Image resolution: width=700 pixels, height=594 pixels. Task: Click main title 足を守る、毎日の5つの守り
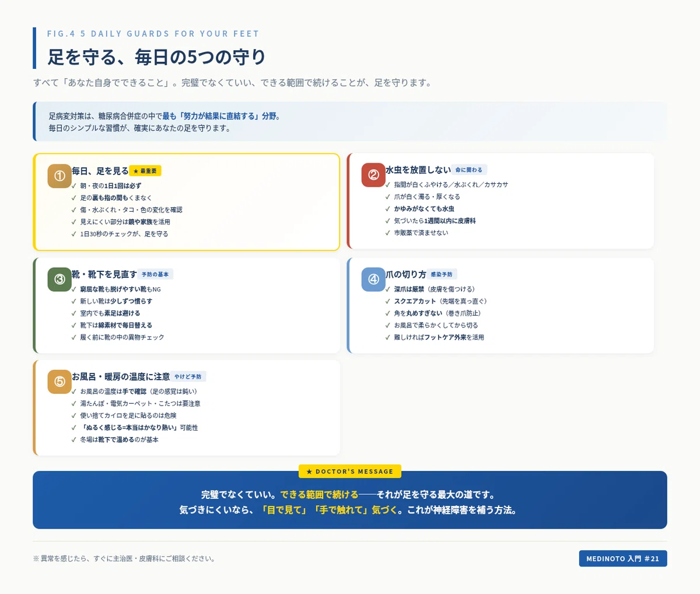tap(157, 57)
